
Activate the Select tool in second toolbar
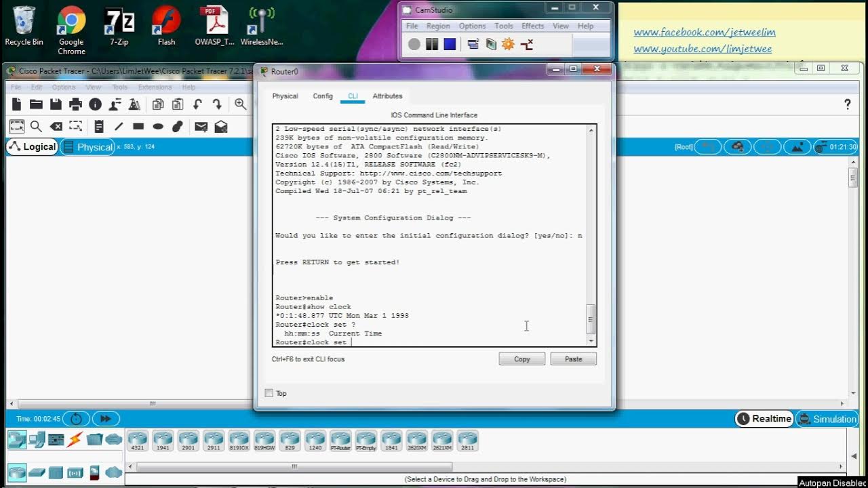click(x=16, y=127)
